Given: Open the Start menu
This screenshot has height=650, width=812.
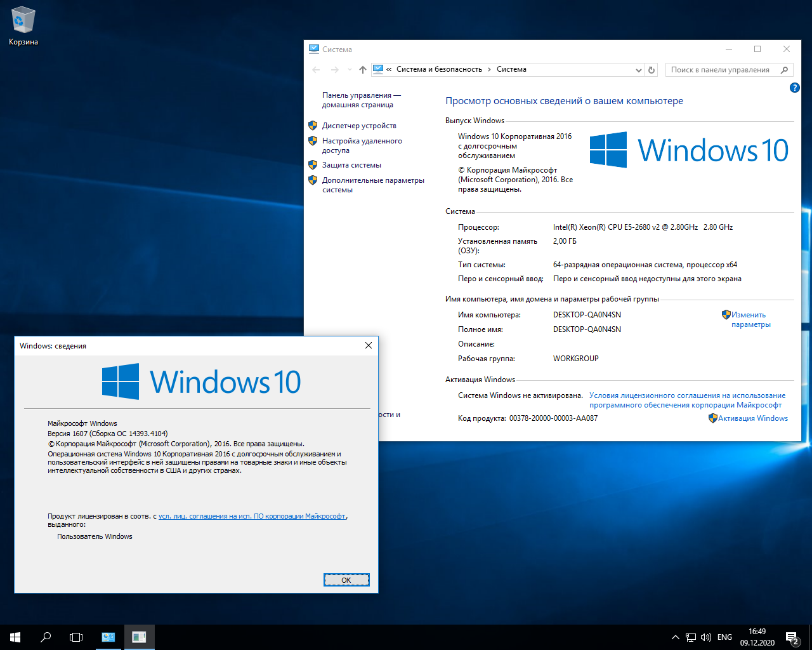Looking at the screenshot, I should point(15,637).
